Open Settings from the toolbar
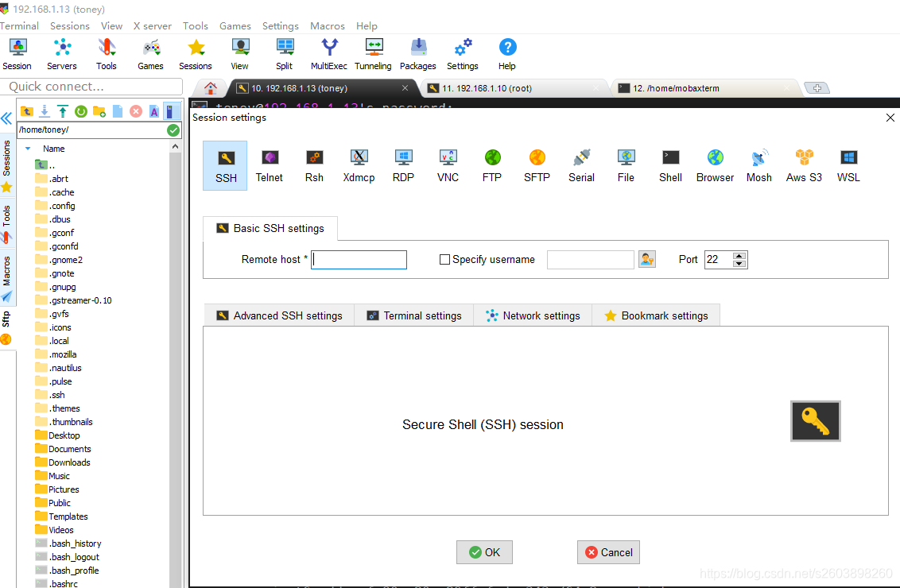This screenshot has height=588, width=900. point(463,55)
